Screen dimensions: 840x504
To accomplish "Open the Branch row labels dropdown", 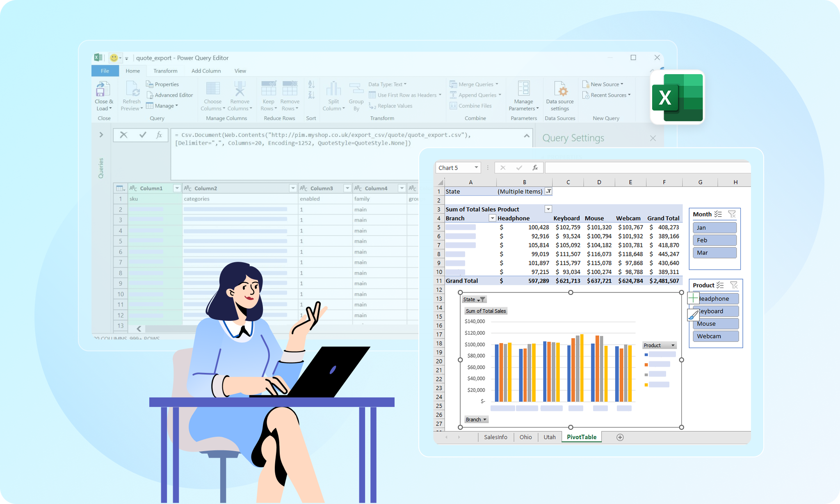I will [x=492, y=218].
